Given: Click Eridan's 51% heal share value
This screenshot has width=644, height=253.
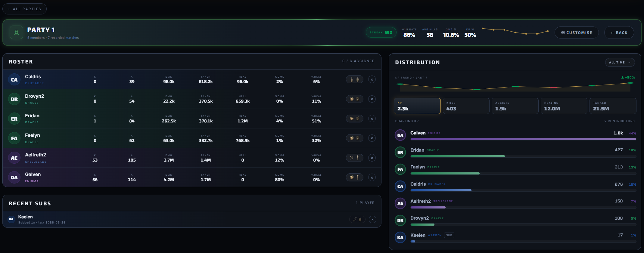Looking at the screenshot, I should 316,121.
